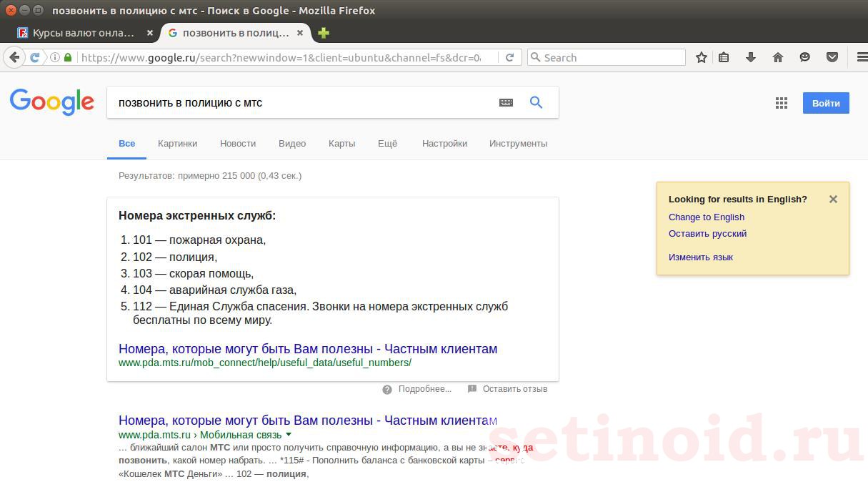Run the search with the blue magnifier
Image resolution: width=868 pixels, height=487 pixels.
coord(536,102)
